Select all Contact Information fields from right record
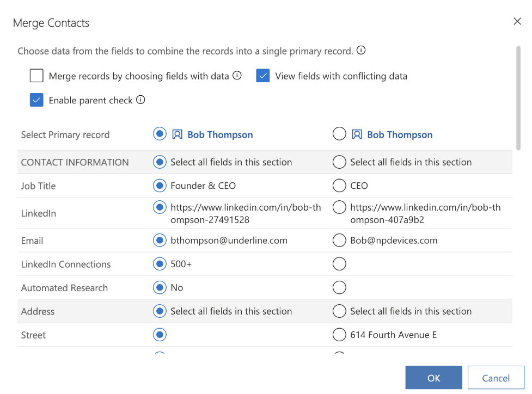 pos(339,162)
